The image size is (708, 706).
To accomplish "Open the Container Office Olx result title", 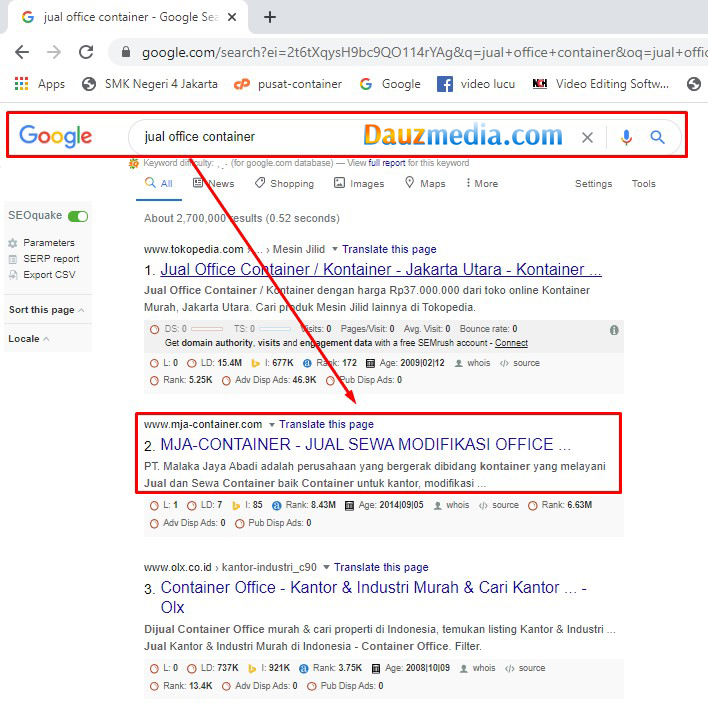I will point(373,597).
